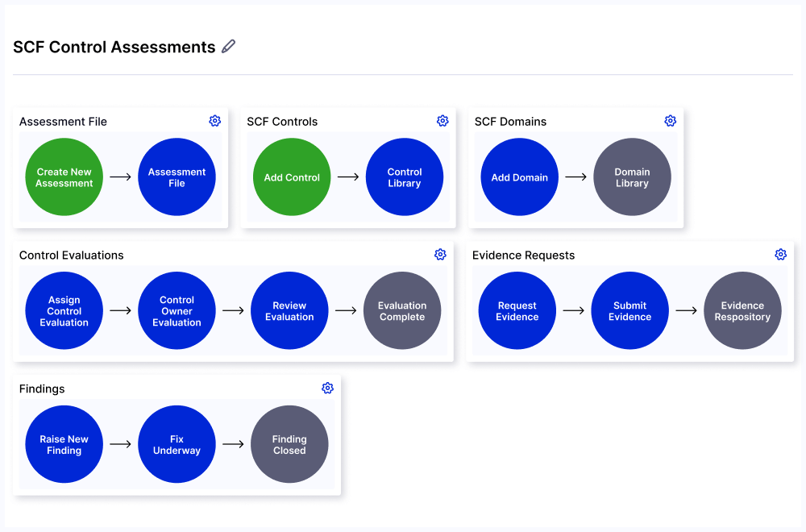Open Assessment File panel gear settings
This screenshot has height=532, width=806.
point(214,121)
